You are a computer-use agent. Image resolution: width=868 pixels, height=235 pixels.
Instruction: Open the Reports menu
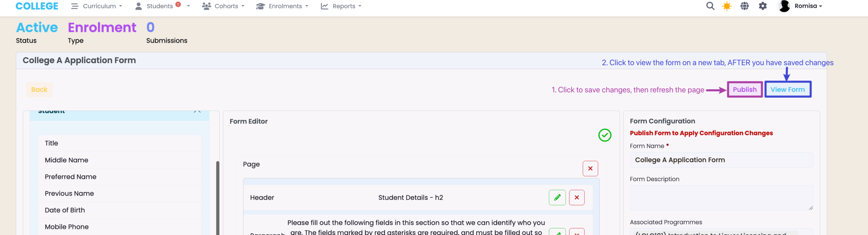click(x=341, y=6)
